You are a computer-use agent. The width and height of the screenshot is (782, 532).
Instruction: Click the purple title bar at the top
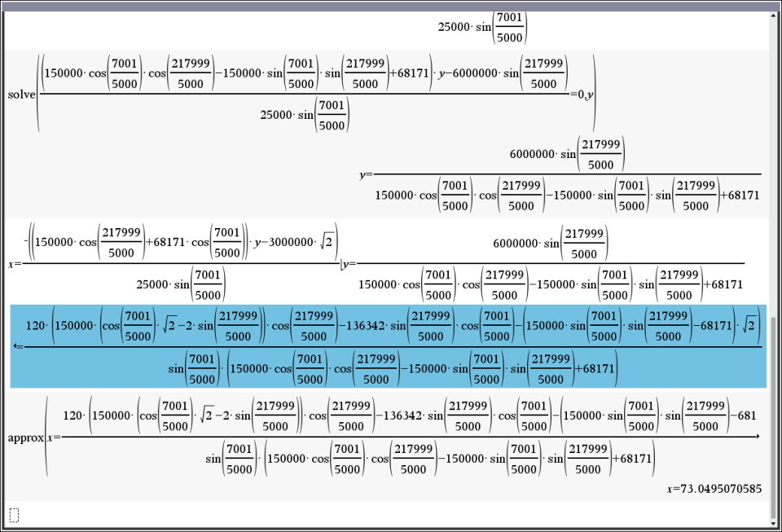391,6
